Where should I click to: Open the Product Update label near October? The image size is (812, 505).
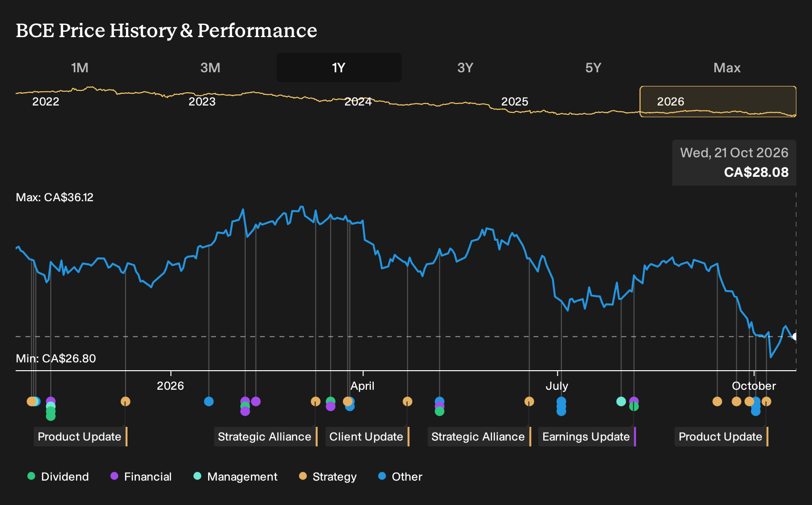coord(721,437)
